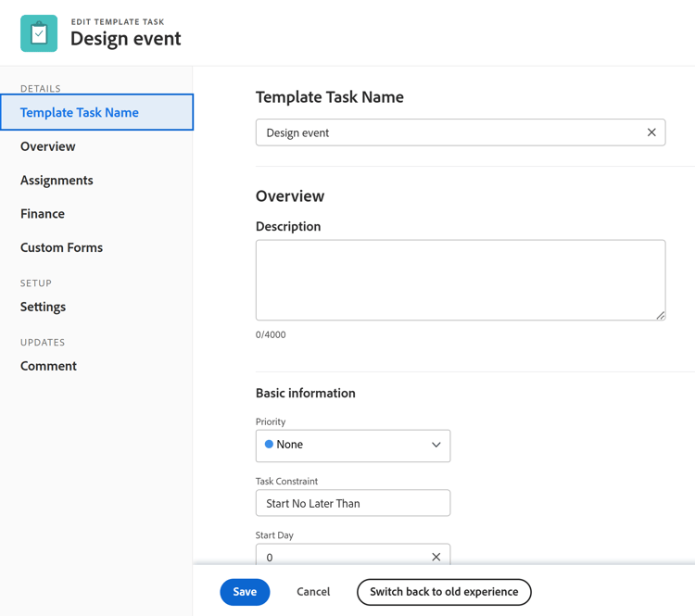Click the Start Day label

[274, 535]
